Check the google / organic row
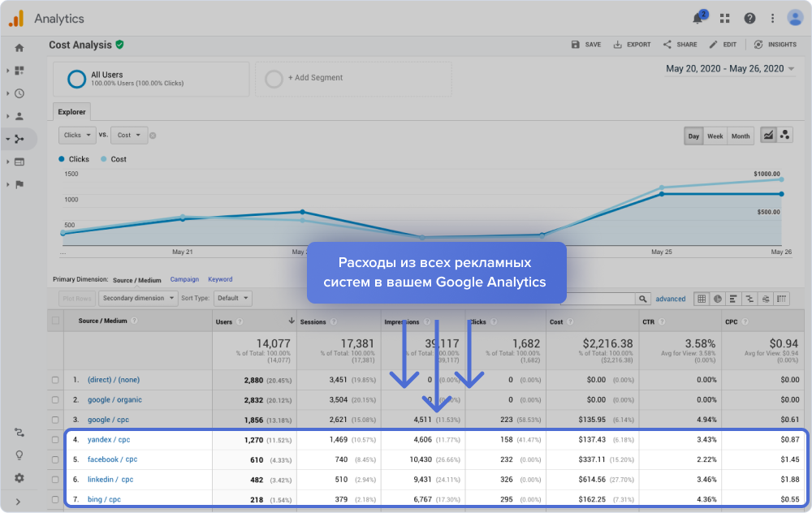The height and width of the screenshot is (513, 812). pos(55,399)
